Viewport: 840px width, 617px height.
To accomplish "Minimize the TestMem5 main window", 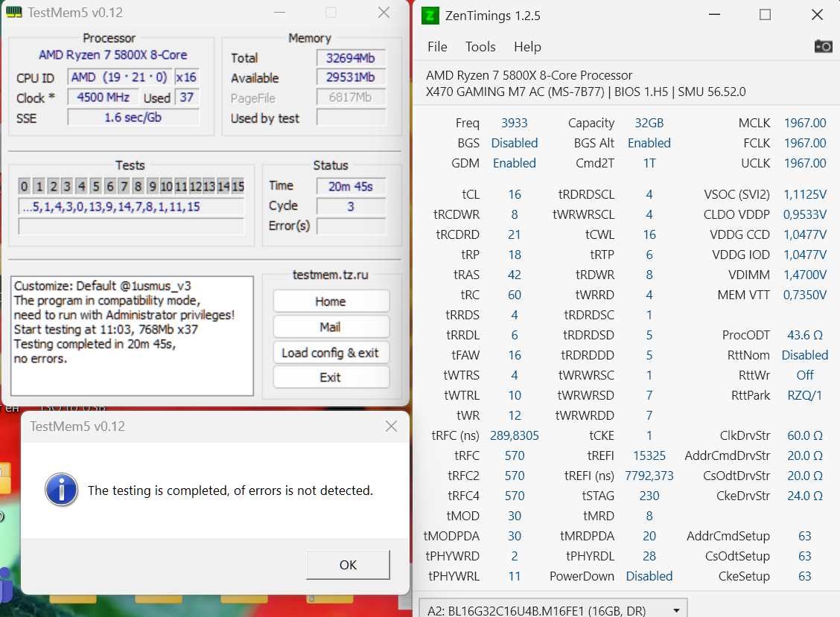I will [x=280, y=13].
